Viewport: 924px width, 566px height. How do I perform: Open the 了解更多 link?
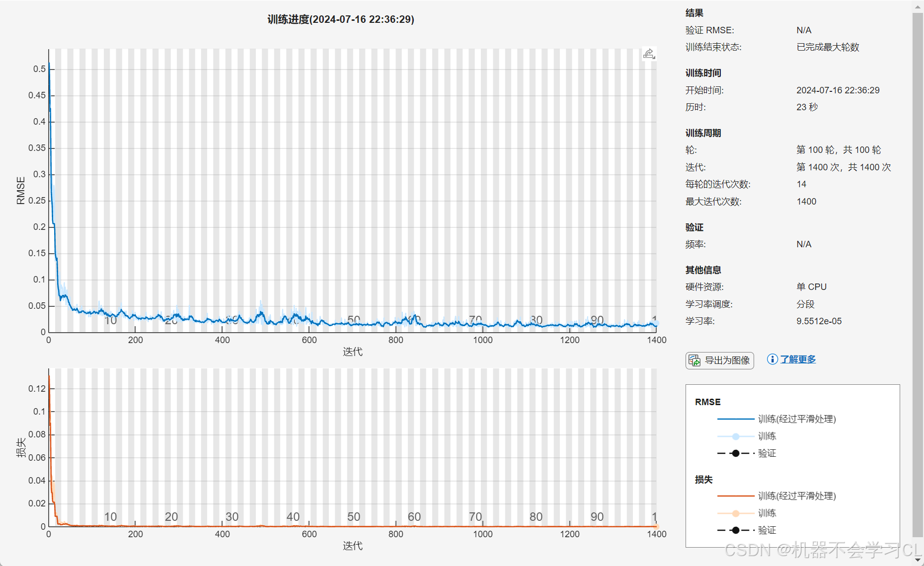tap(798, 359)
